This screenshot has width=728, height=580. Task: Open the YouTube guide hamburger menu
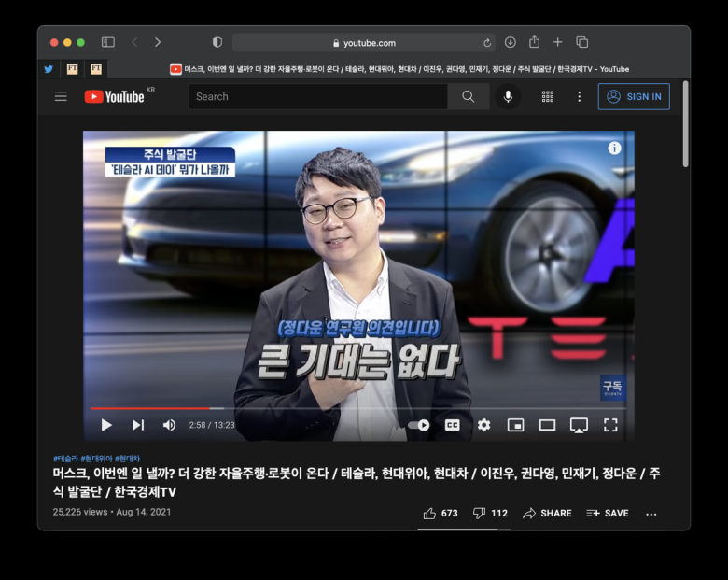pos(61,97)
